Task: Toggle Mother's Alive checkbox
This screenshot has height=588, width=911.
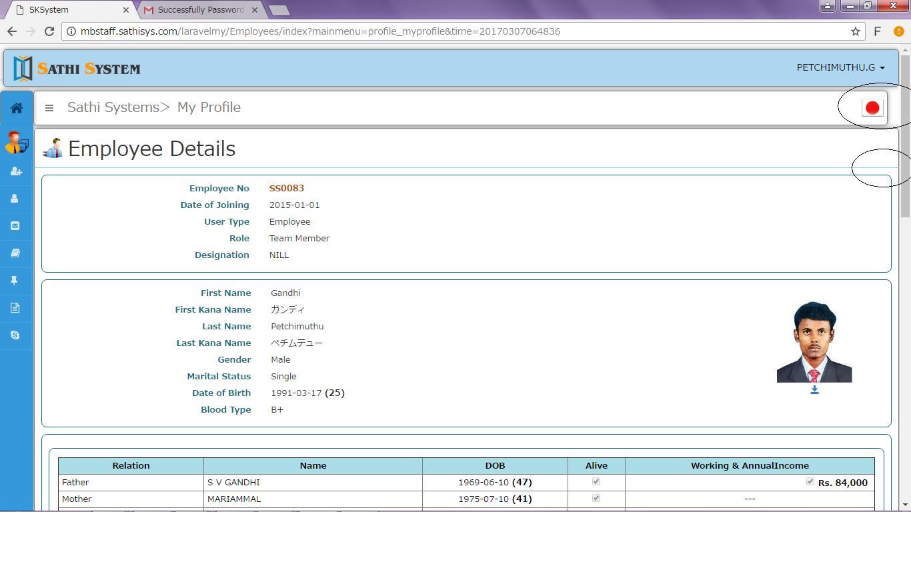Action: [x=596, y=498]
